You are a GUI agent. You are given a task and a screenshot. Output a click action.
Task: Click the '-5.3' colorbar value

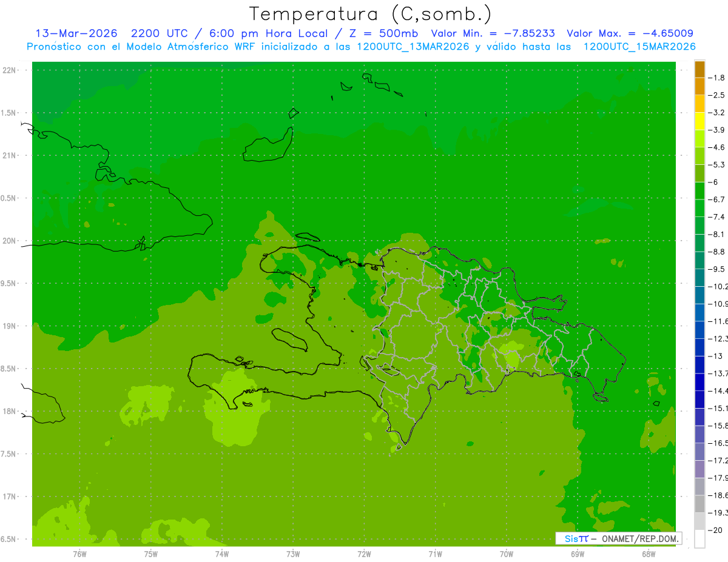tap(716, 165)
